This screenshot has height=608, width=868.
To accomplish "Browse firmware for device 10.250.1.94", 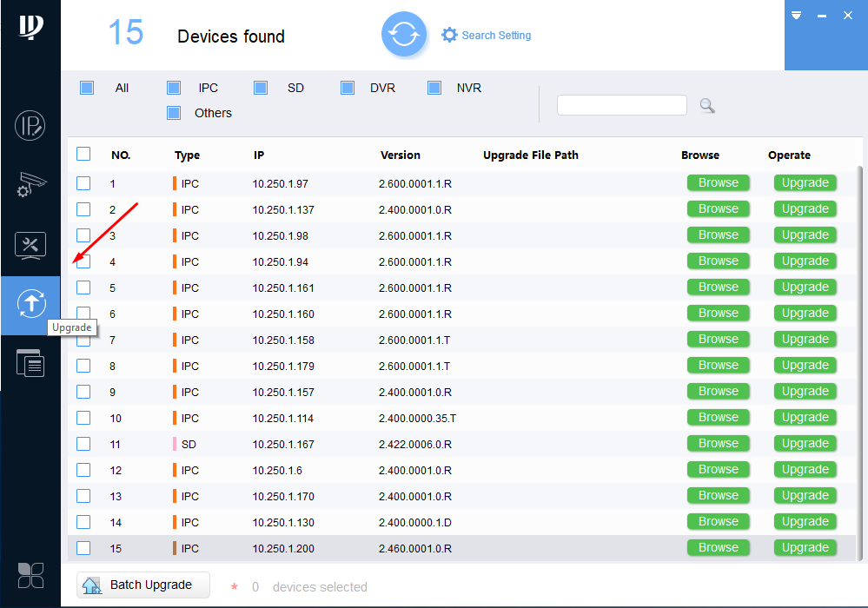I will [x=718, y=261].
